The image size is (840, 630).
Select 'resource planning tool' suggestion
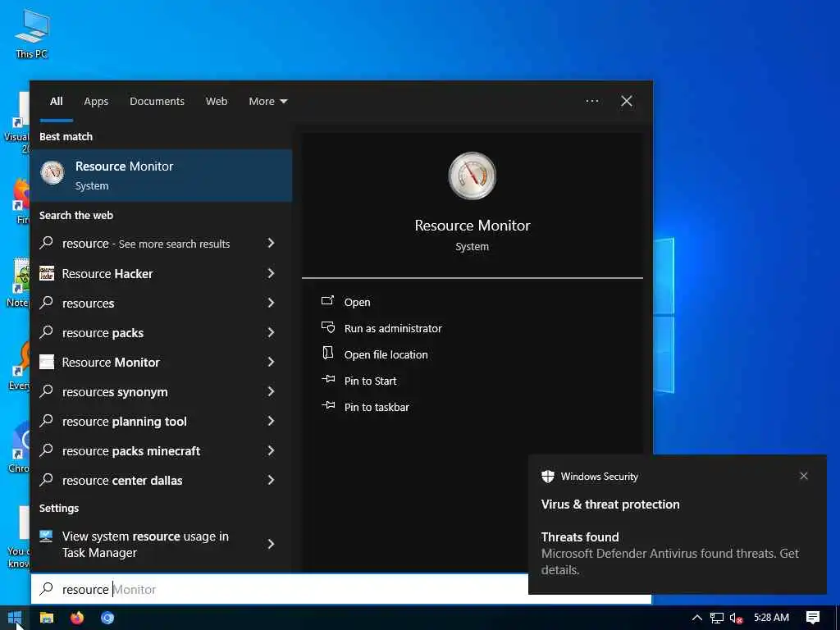125,422
